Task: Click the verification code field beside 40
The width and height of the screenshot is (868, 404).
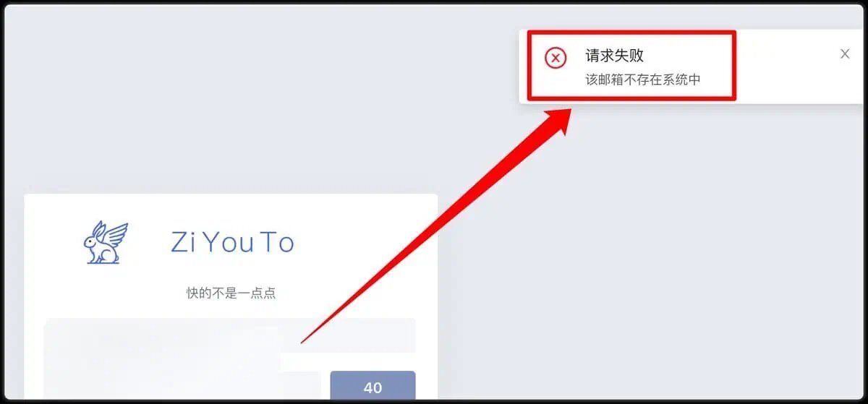Action: [x=182, y=385]
